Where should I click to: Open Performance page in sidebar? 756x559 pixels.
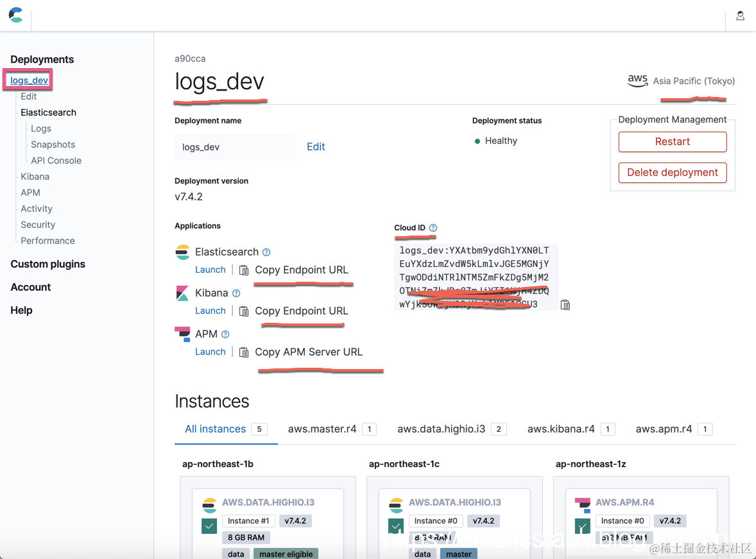47,241
